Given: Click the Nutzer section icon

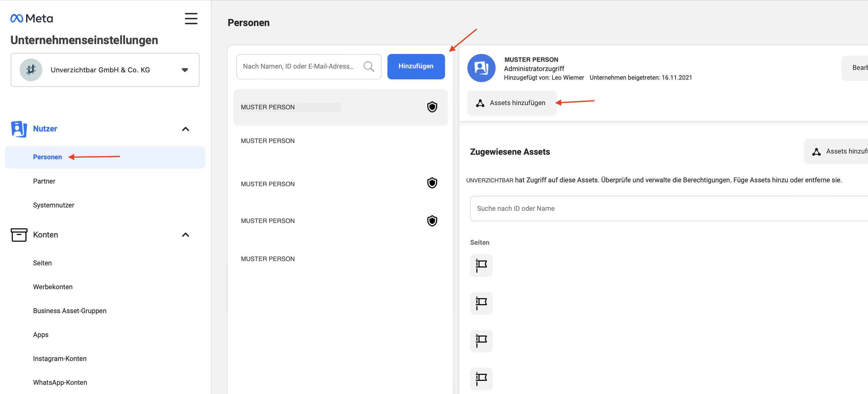Looking at the screenshot, I should tap(19, 129).
